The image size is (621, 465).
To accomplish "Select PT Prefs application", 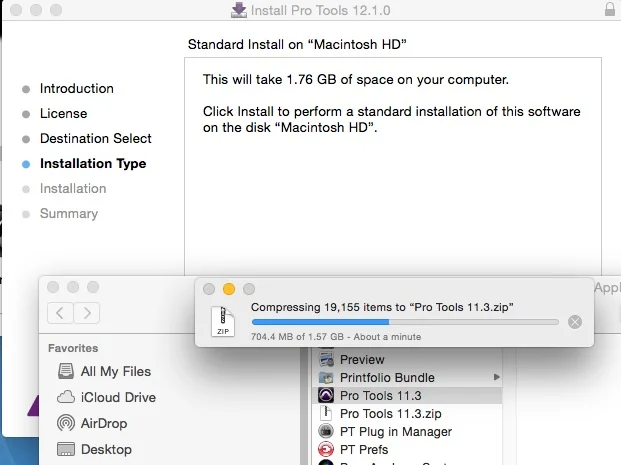I will tap(407, 450).
